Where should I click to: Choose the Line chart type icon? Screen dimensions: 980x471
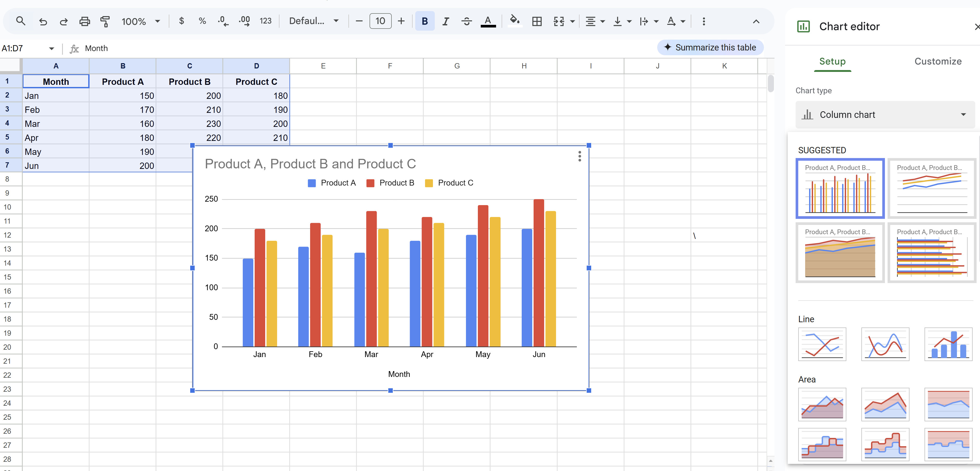(822, 344)
